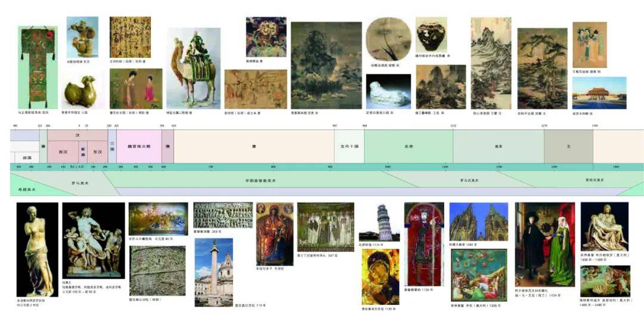This screenshot has height=327, width=644.
Task: Select the 南宋 dynasty segment
Action: coord(499,147)
